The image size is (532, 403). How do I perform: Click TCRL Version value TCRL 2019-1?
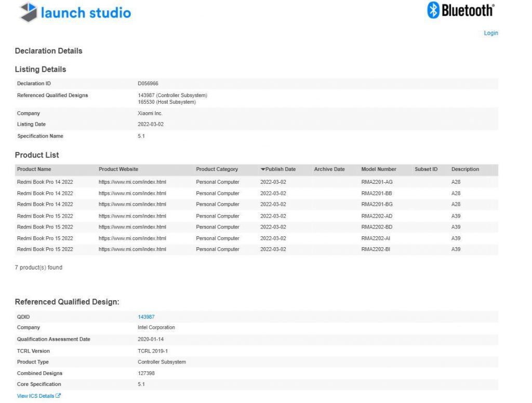click(x=153, y=351)
